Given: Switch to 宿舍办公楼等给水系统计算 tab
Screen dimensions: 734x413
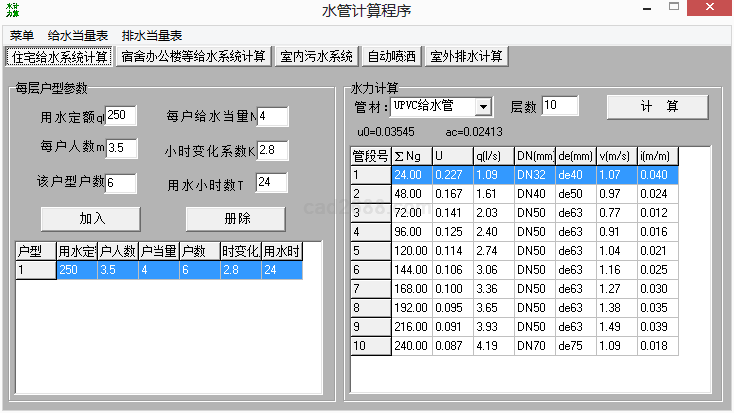Looking at the screenshot, I should click(194, 56).
